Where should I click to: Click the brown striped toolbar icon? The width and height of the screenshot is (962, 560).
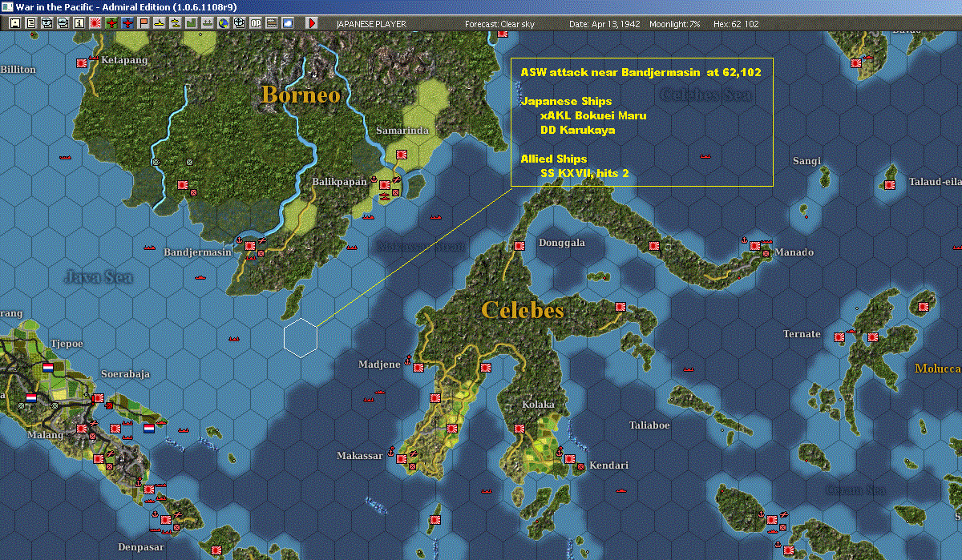[x=272, y=23]
